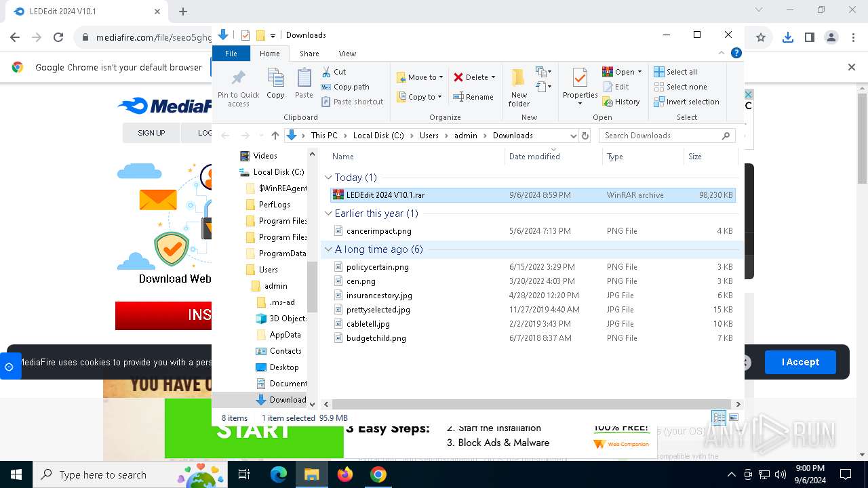Click the Properties quick access toolbar checkbox icon
Viewport: 868px width, 488px height.
pyautogui.click(x=245, y=35)
